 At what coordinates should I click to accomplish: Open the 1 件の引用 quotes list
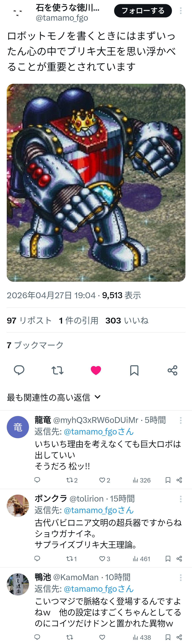pyautogui.click(x=79, y=320)
